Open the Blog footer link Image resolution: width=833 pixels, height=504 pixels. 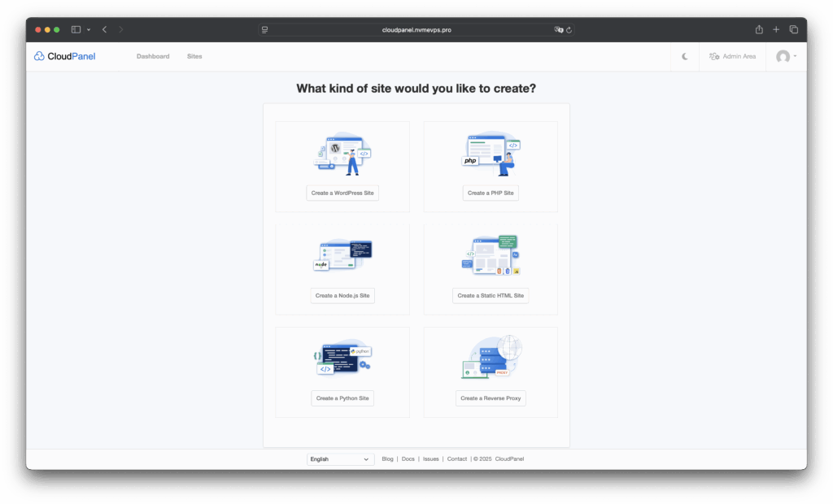387,459
